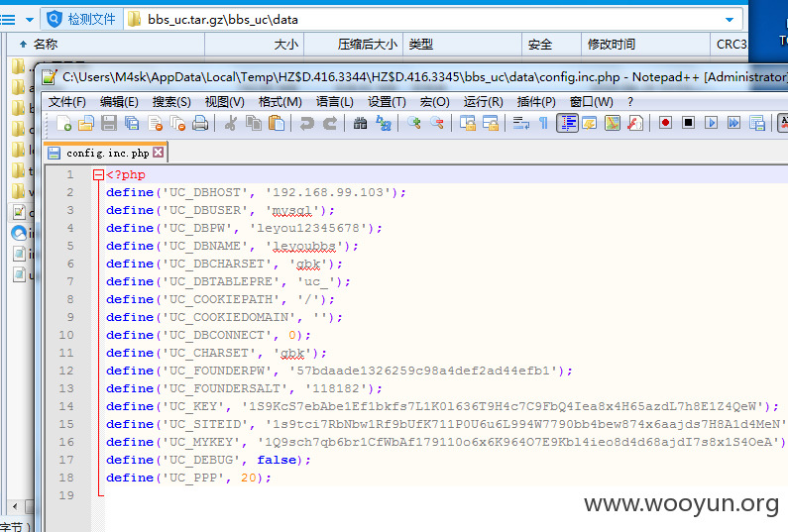Viewport: 788px width, 532px height.
Task: Save the recorded macro
Action: tap(757, 123)
